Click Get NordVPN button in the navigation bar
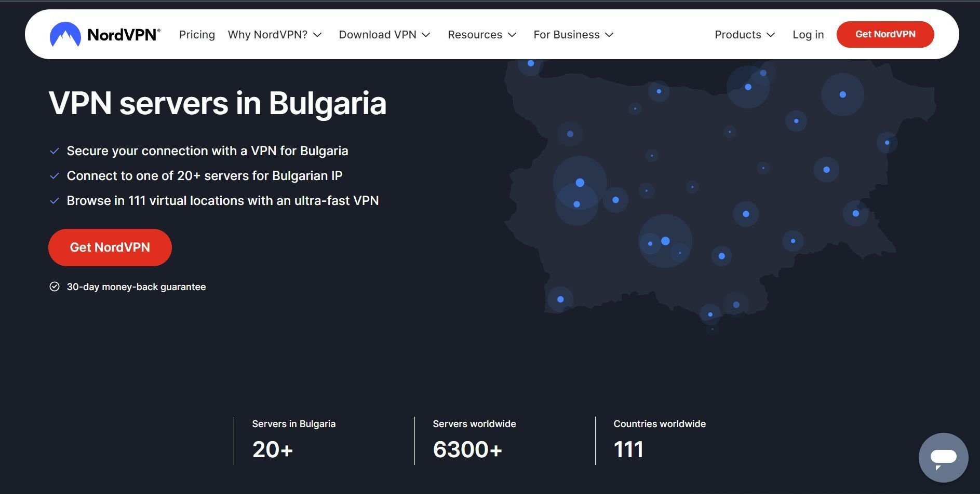980x494 pixels. (885, 34)
